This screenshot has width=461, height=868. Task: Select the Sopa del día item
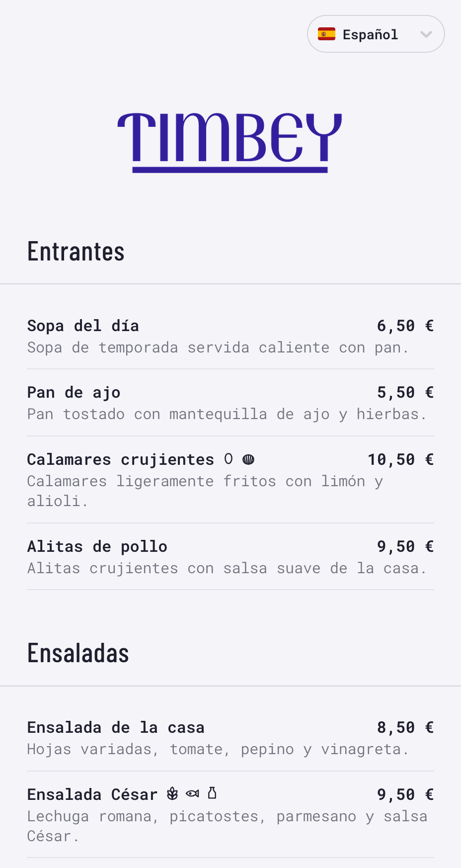pyautogui.click(x=83, y=326)
